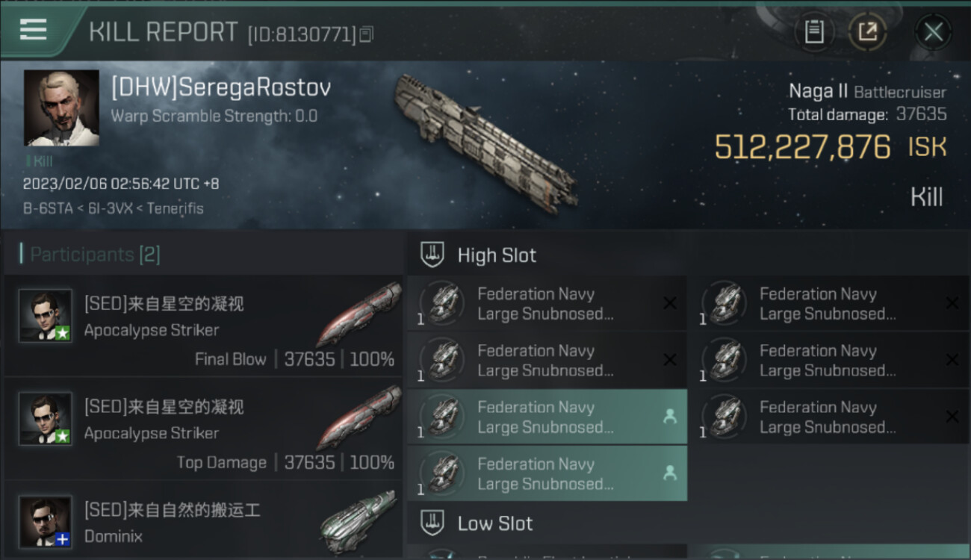Click the B-6STA location link
This screenshot has height=560, width=971.
pos(43,208)
